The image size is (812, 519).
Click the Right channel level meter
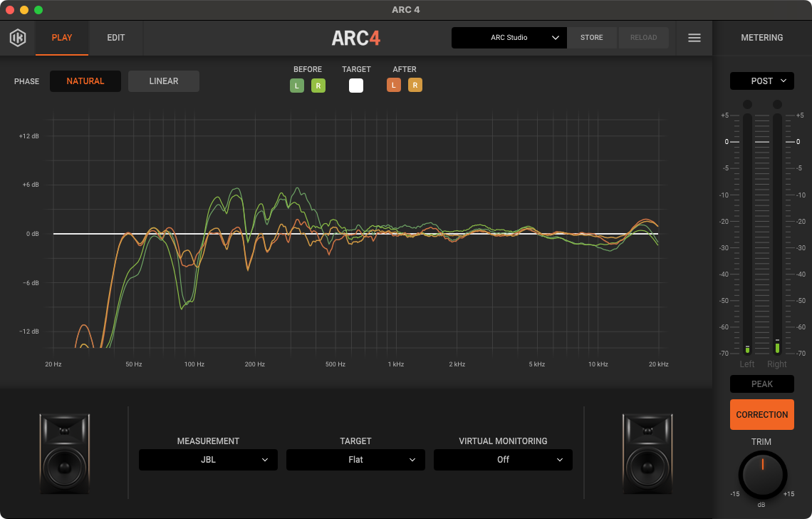(x=777, y=234)
